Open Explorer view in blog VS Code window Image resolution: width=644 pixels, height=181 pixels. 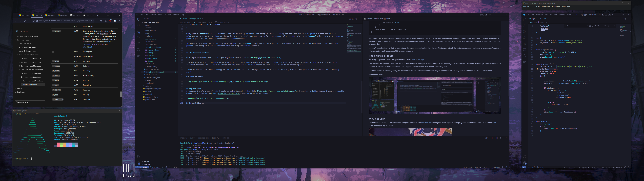pos(138,19)
